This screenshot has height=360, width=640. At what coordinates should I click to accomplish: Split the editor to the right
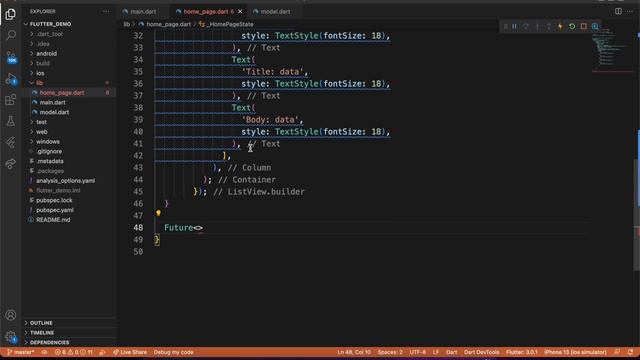pos(618,11)
